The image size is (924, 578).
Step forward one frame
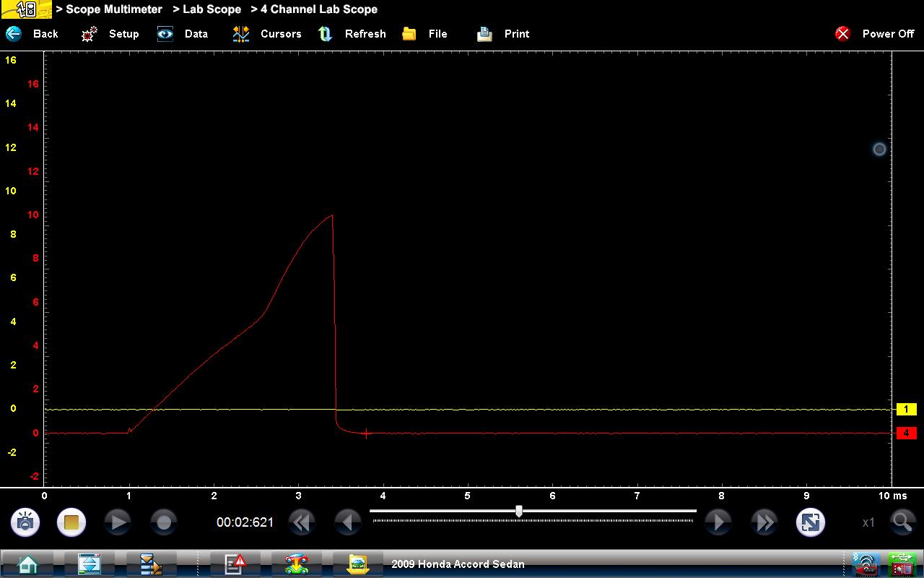pyautogui.click(x=718, y=522)
